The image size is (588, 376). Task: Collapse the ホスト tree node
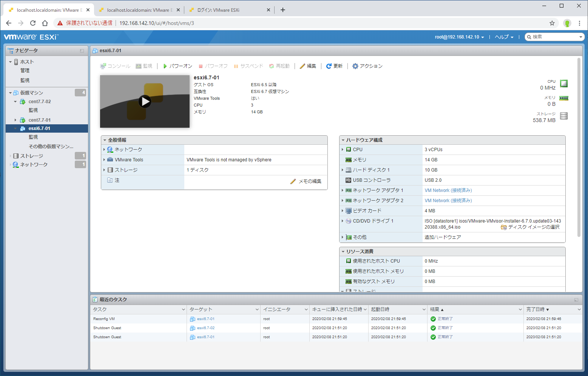pos(11,62)
